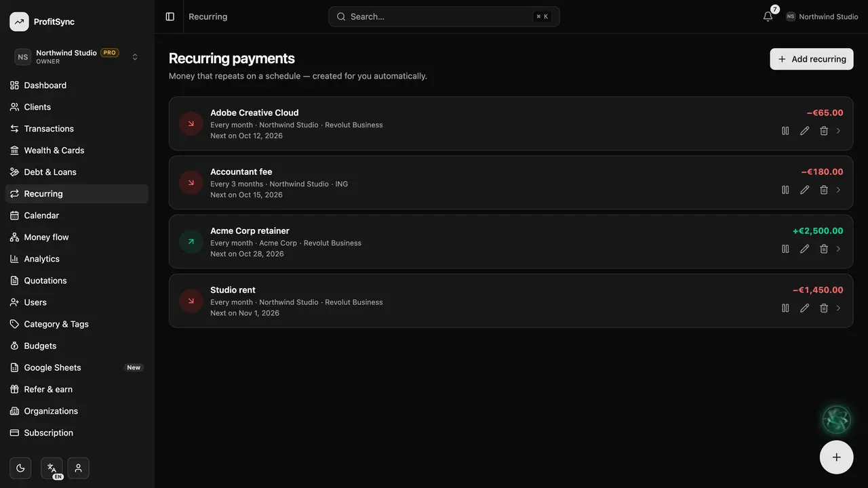This screenshot has height=488, width=868.
Task: Click the −€65.00 amount
Action: 825,113
